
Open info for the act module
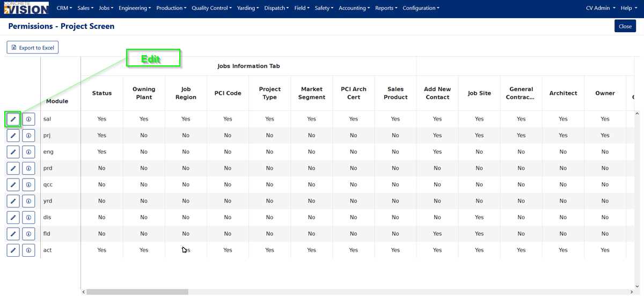click(x=28, y=250)
